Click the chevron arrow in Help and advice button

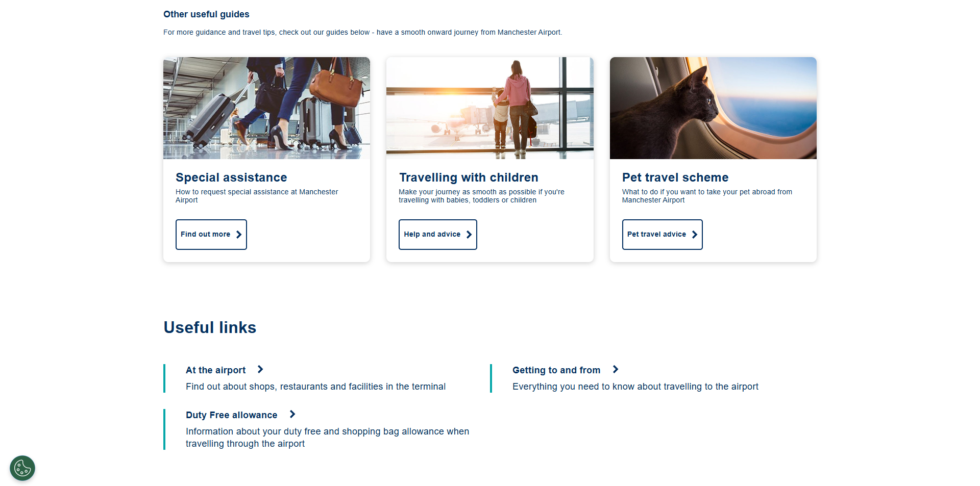(x=469, y=234)
